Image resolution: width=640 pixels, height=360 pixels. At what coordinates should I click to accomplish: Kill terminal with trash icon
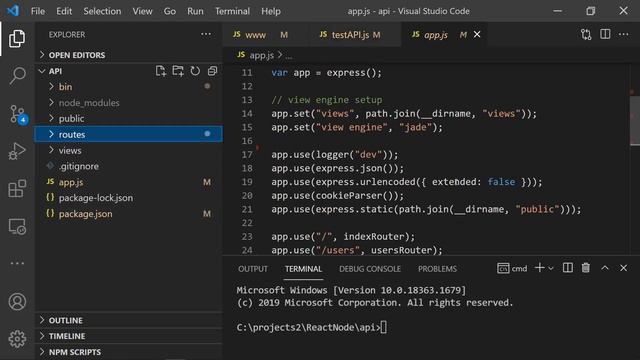click(586, 268)
